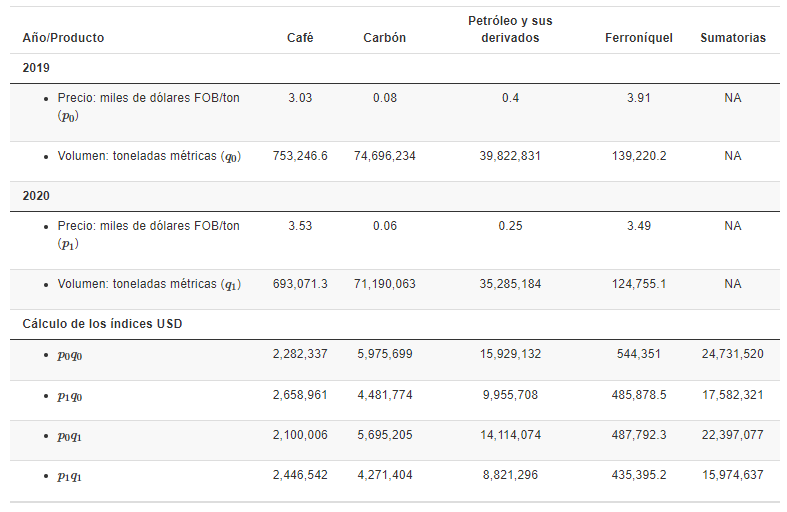Select the Ferroníquel value 487,792.3

639,435
